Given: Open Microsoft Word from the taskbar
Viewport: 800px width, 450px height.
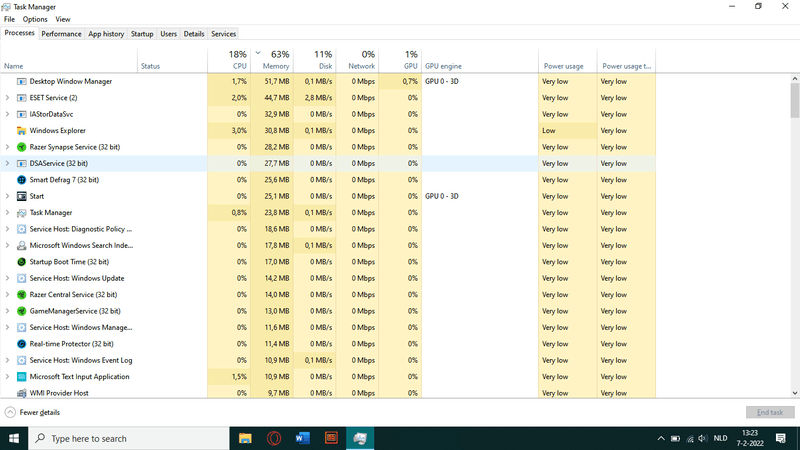Looking at the screenshot, I should pyautogui.click(x=303, y=438).
